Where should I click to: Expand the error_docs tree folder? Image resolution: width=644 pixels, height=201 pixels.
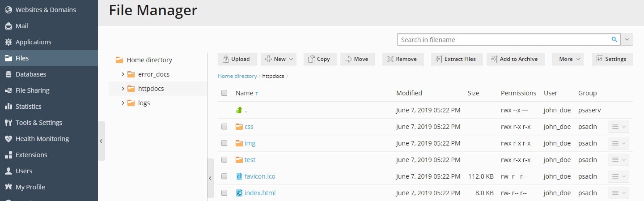coord(123,74)
